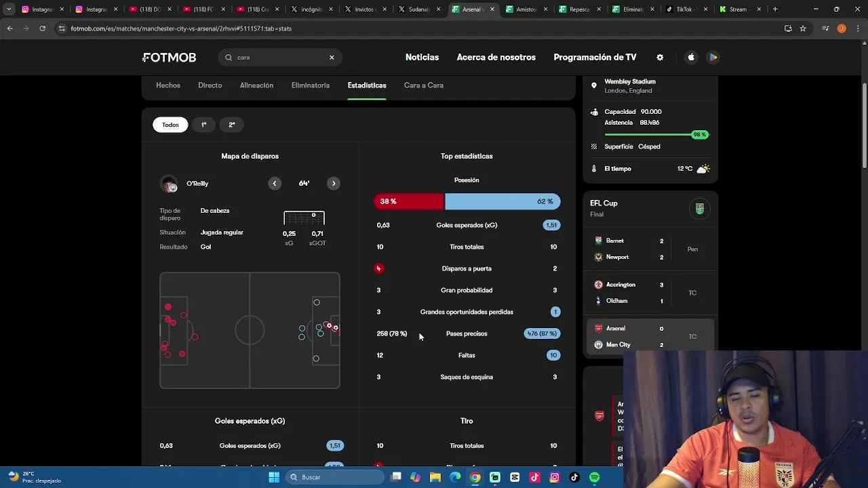The image size is (868, 488).
Task: Click the stadium location pin icon
Action: pyautogui.click(x=594, y=85)
